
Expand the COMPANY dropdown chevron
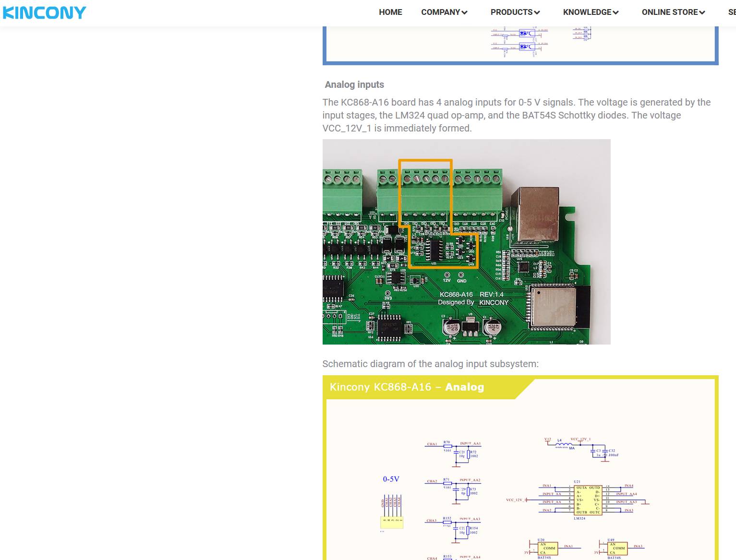(x=464, y=12)
